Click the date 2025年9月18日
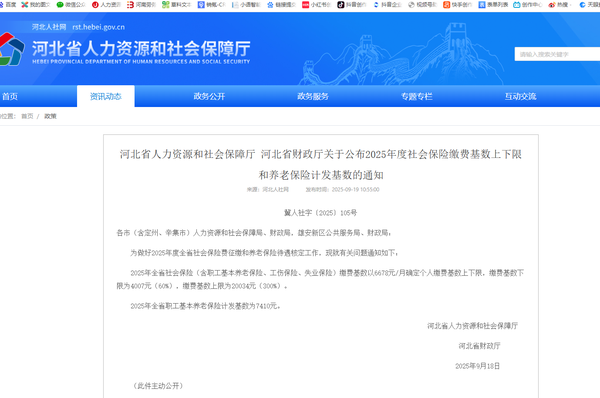The image size is (600, 398). coord(478,366)
